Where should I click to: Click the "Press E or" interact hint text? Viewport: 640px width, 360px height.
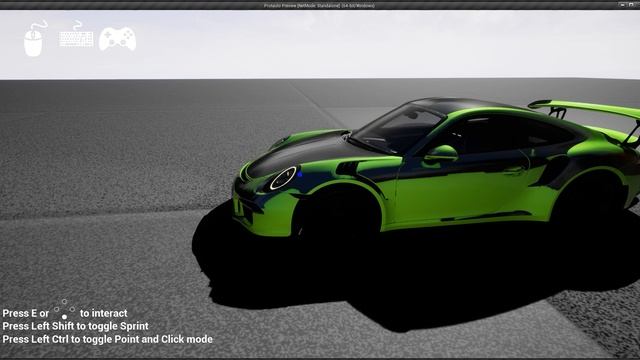[26, 313]
